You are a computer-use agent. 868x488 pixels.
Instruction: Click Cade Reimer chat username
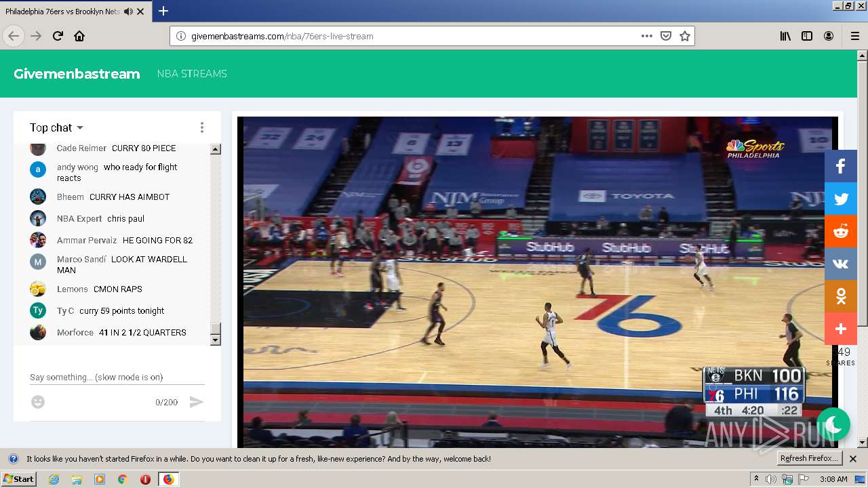pos(81,148)
